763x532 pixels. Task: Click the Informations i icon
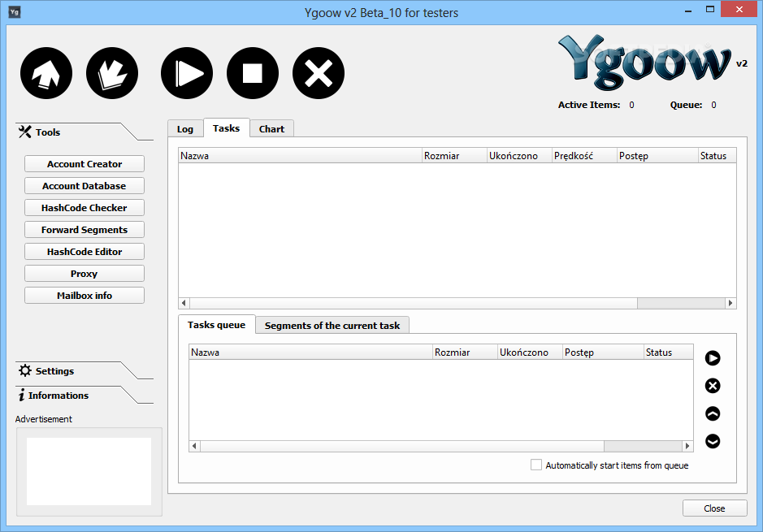(x=21, y=395)
